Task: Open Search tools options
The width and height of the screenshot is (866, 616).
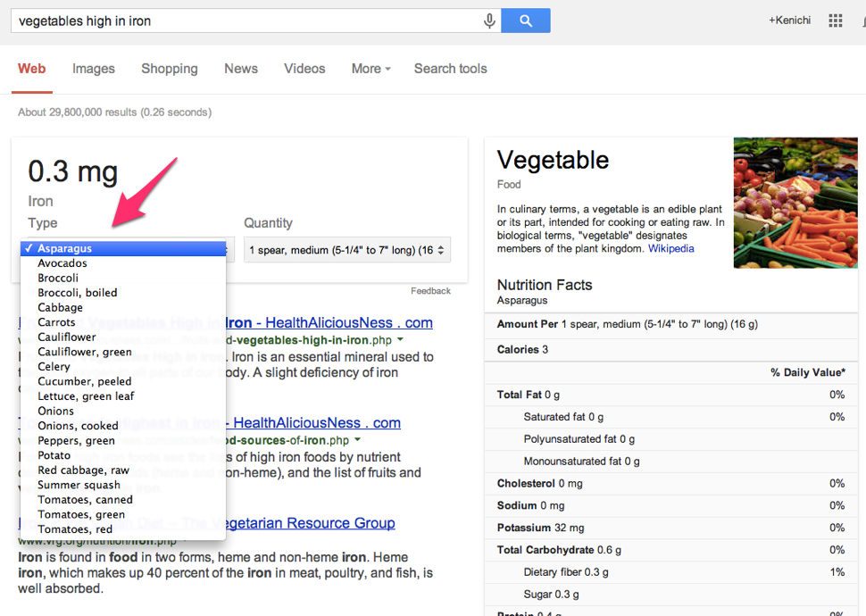Action: click(x=451, y=69)
